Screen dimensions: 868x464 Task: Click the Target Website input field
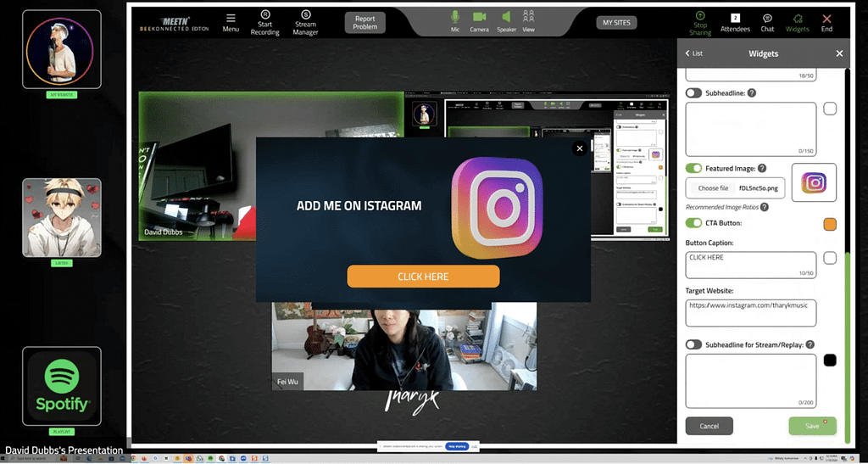click(750, 313)
